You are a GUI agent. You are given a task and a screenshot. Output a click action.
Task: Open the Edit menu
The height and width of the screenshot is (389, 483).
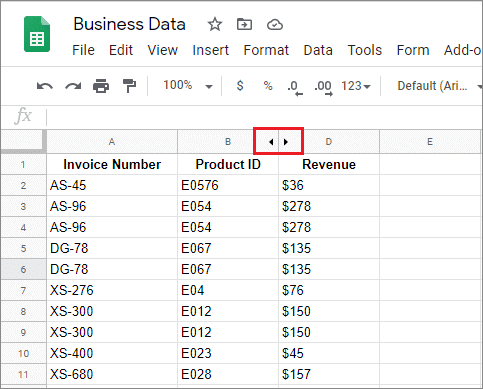[121, 50]
